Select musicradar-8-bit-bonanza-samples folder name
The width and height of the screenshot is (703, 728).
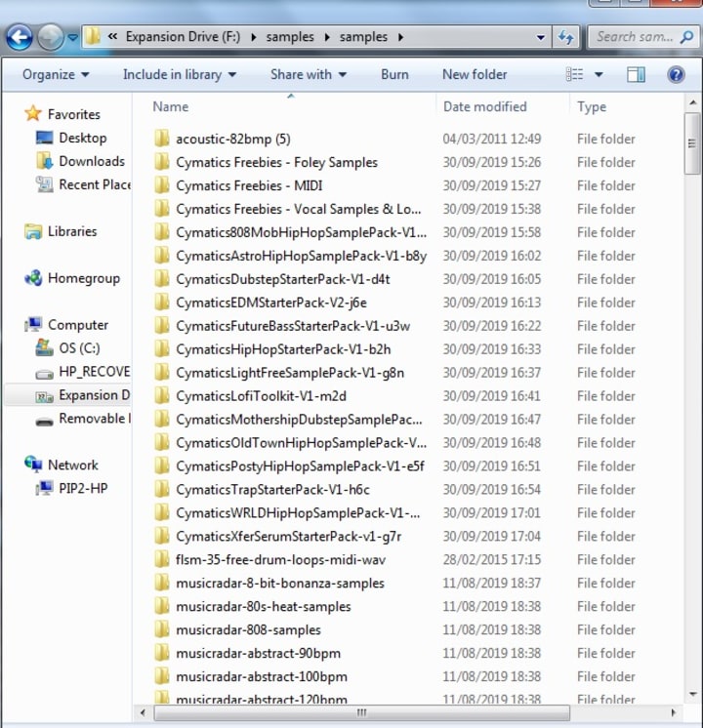pyautogui.click(x=280, y=584)
